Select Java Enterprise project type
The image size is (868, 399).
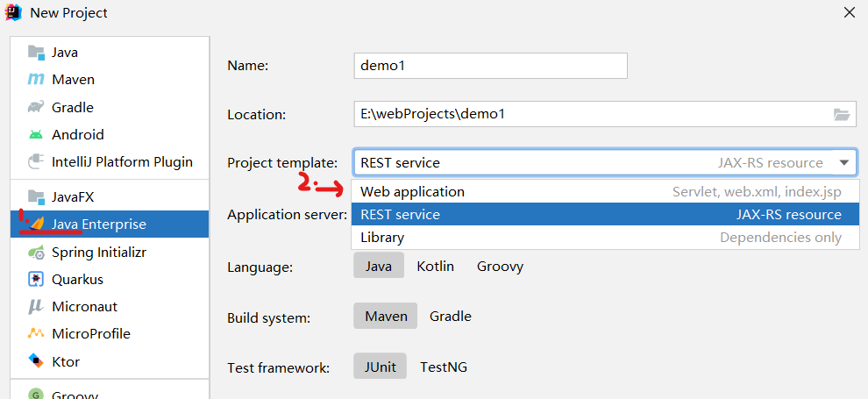[98, 224]
